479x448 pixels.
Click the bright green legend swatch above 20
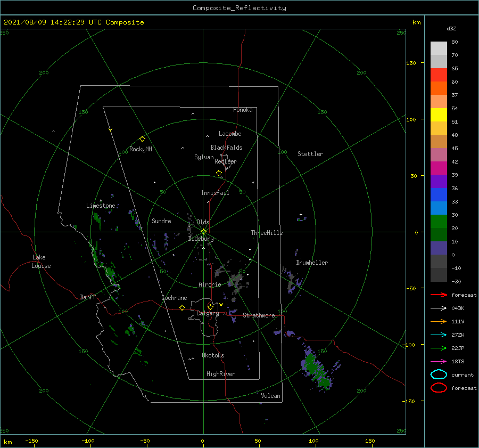coord(439,222)
